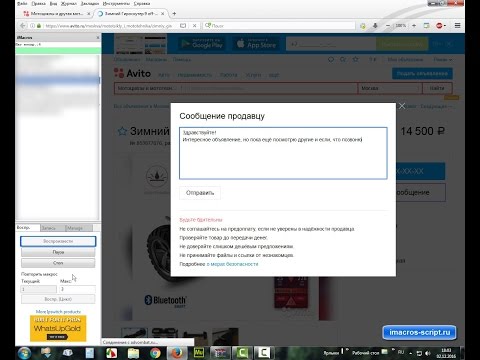Toggle reader view icon in address bar
The height and width of the screenshot is (360, 480).
[x=183, y=26]
